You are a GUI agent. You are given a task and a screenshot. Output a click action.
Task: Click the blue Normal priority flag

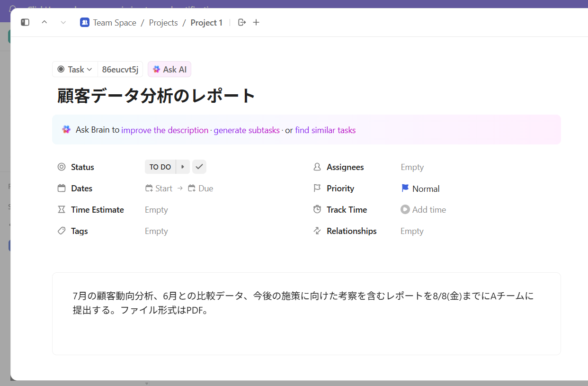coord(405,189)
